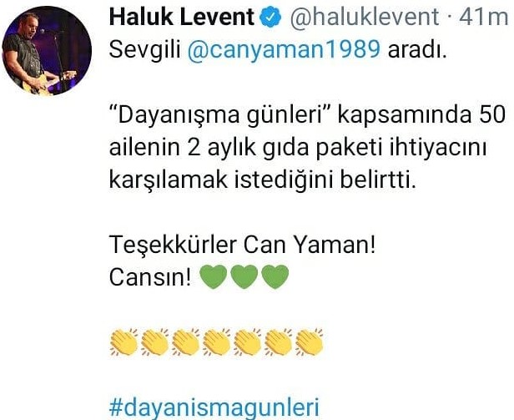This screenshot has height=420, width=514.
Task: Click the last clapping hands emoji
Action: point(309,342)
